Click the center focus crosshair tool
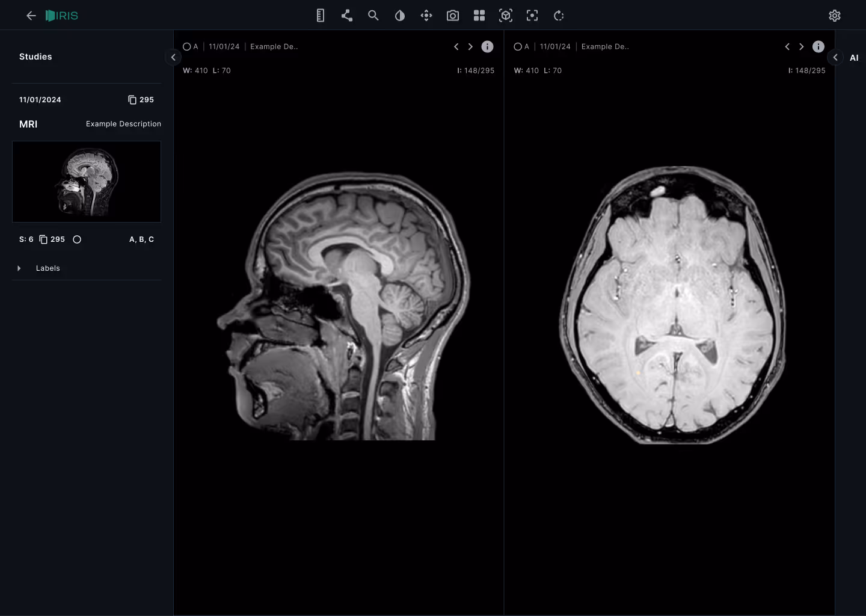This screenshot has height=616, width=866. [532, 16]
